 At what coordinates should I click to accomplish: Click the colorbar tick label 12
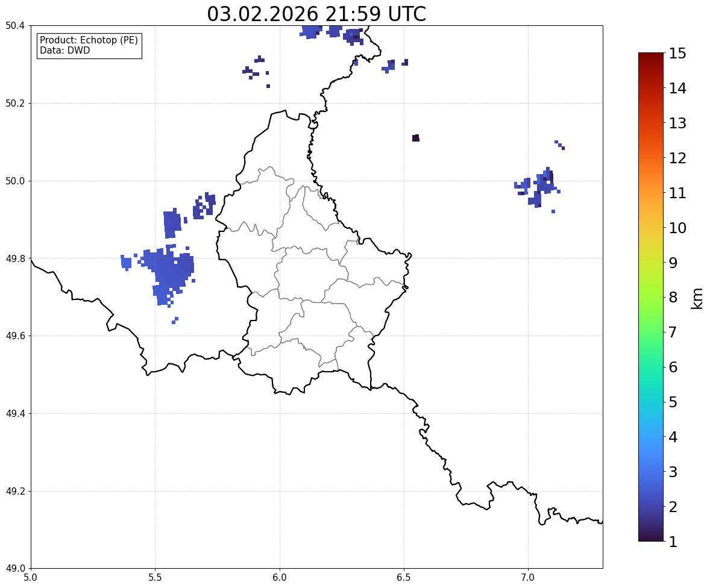pyautogui.click(x=677, y=158)
